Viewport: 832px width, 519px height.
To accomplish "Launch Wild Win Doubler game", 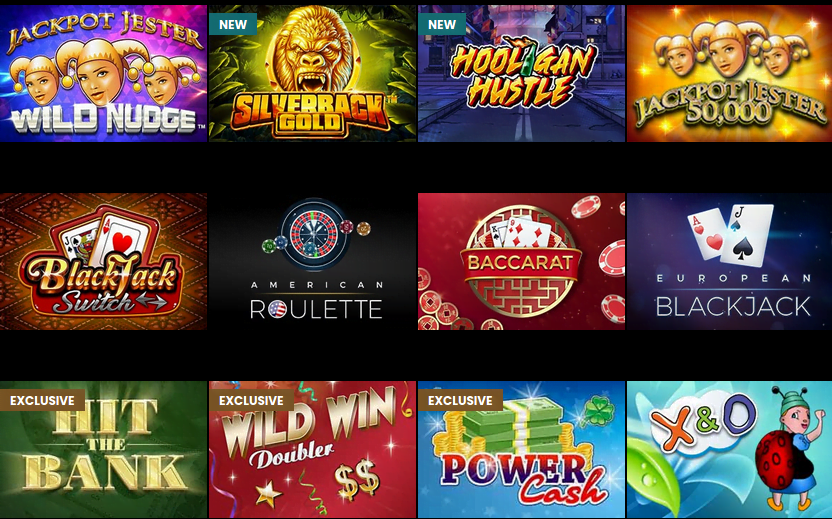I will (x=313, y=449).
